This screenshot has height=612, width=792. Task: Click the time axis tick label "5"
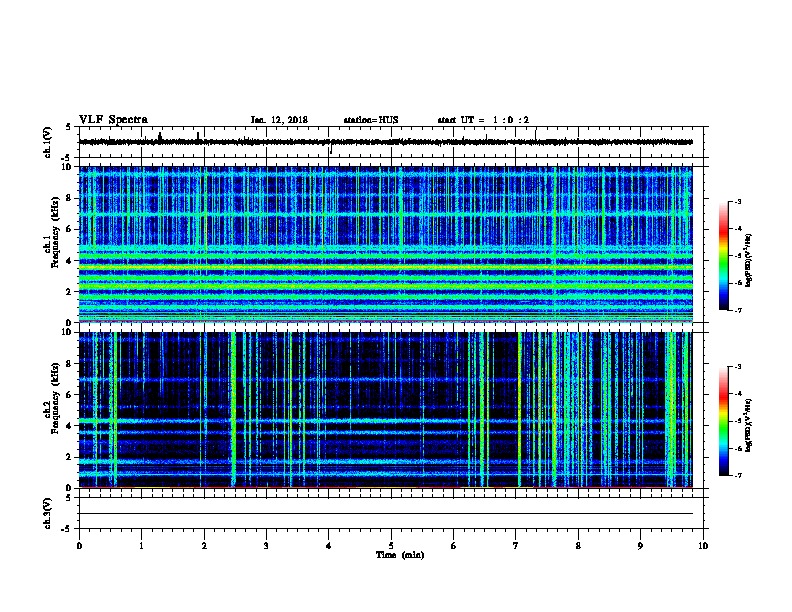(x=391, y=546)
